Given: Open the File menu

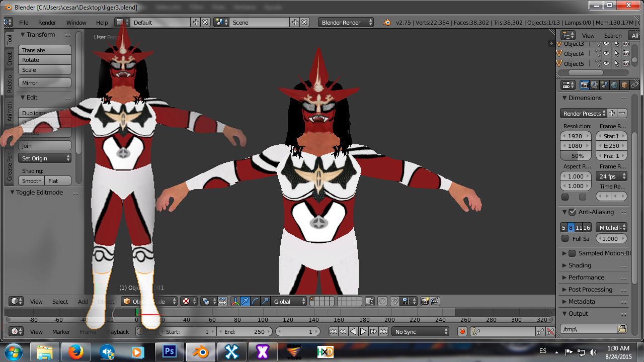Looking at the screenshot, I should point(24,22).
